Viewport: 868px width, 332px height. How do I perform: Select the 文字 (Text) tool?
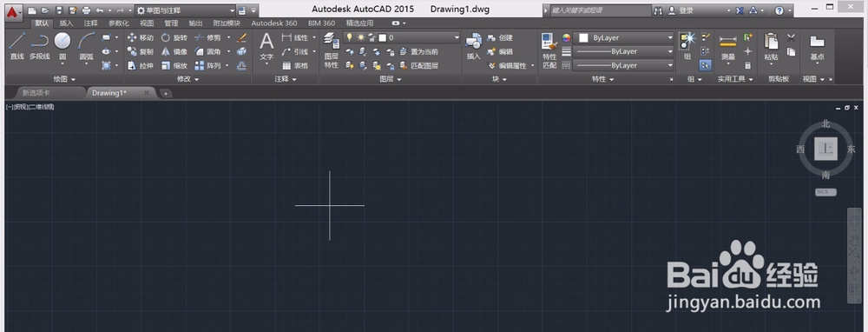pos(266,46)
